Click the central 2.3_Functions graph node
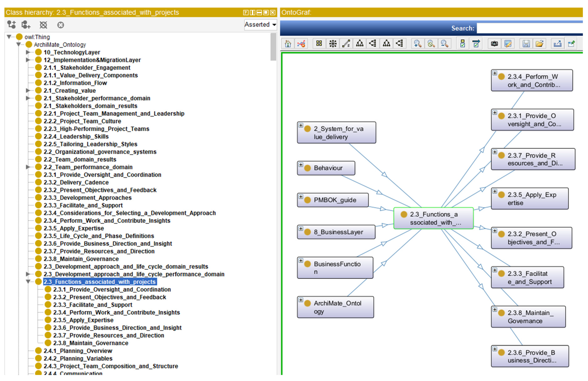The height and width of the screenshot is (381, 588). click(433, 218)
